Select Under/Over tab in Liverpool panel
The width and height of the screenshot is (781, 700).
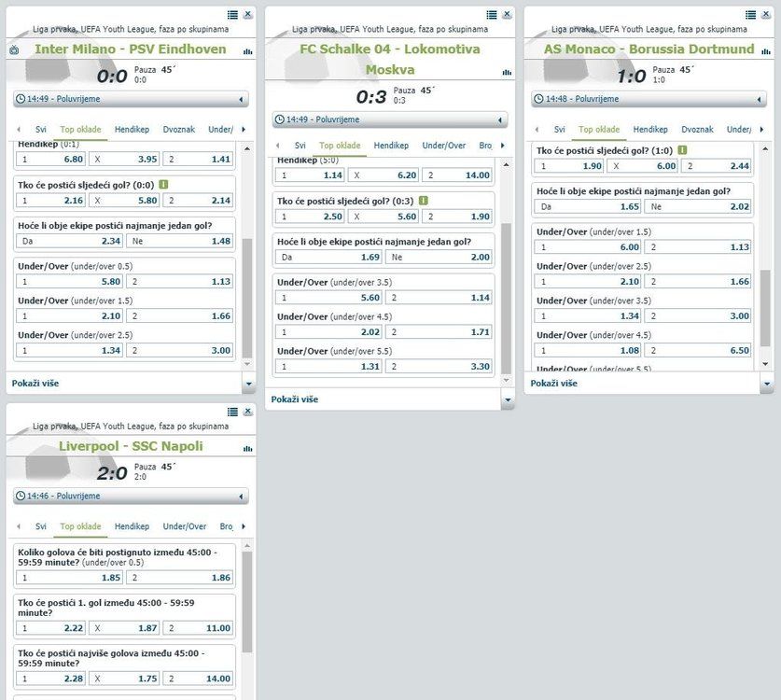[x=185, y=526]
